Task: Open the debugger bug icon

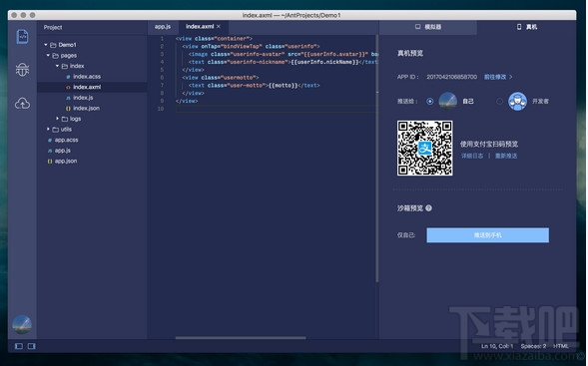Action: point(23,70)
